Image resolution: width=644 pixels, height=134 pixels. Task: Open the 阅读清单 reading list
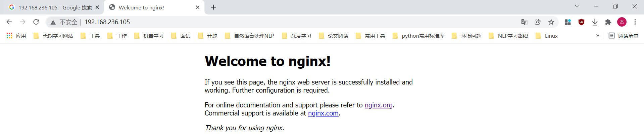click(624, 36)
